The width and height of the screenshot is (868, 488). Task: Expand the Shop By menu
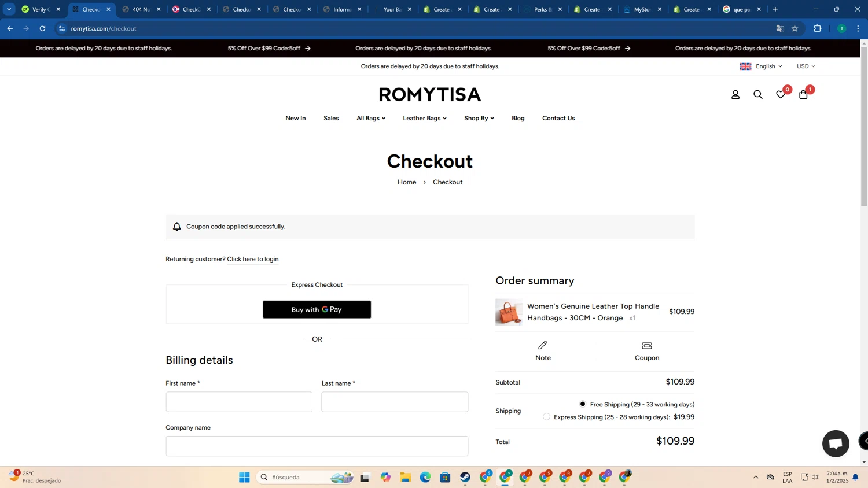pos(479,118)
